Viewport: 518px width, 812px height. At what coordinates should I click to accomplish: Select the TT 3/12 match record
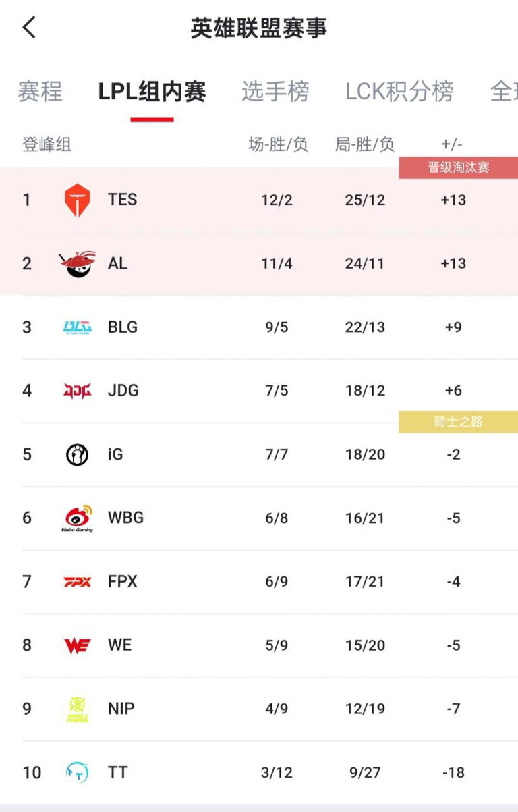[277, 773]
